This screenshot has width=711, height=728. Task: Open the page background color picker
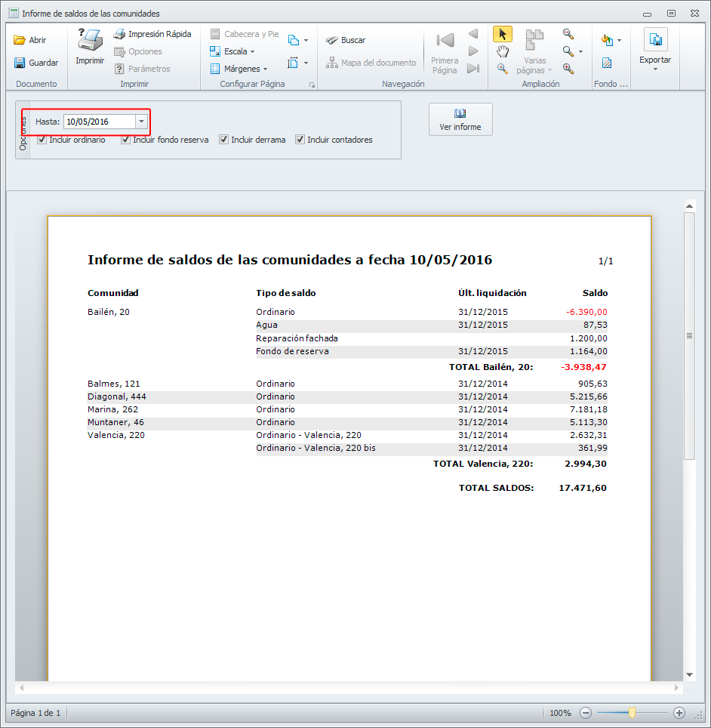(611, 40)
